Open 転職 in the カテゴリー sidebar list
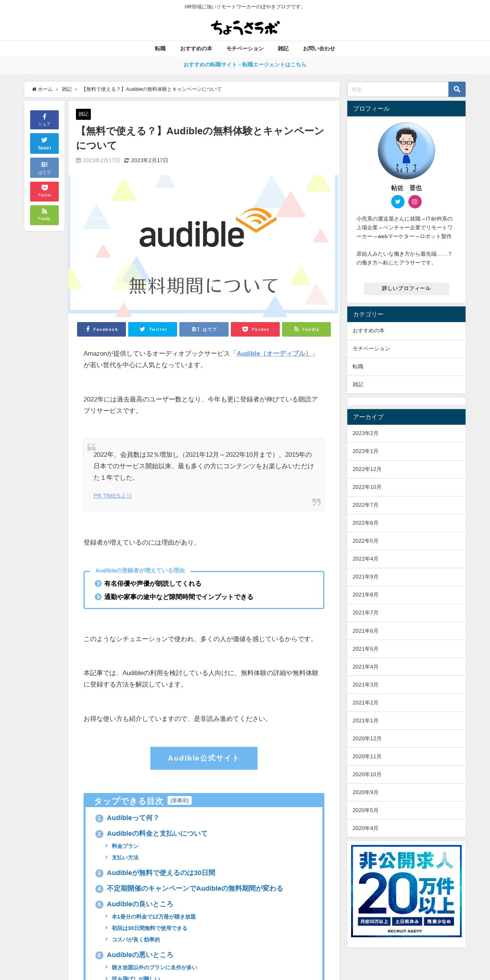Screen dimensions: 490x980 click(x=406, y=367)
